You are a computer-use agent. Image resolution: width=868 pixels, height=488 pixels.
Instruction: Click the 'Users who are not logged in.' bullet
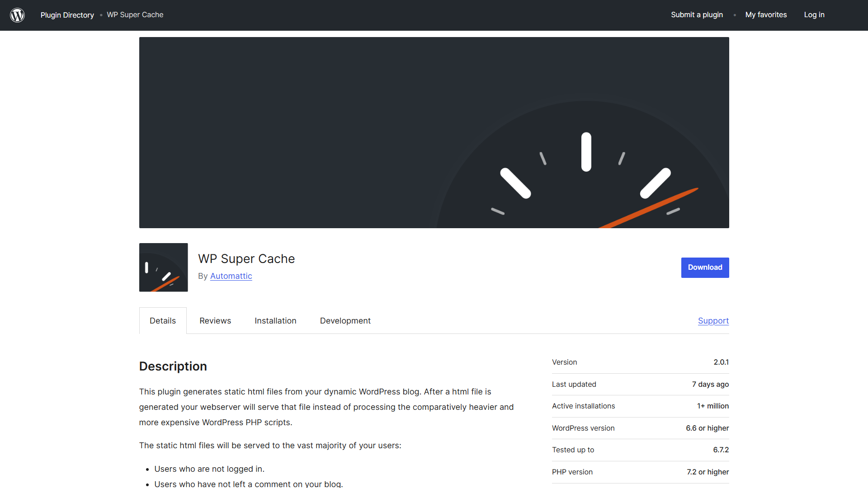209,469
